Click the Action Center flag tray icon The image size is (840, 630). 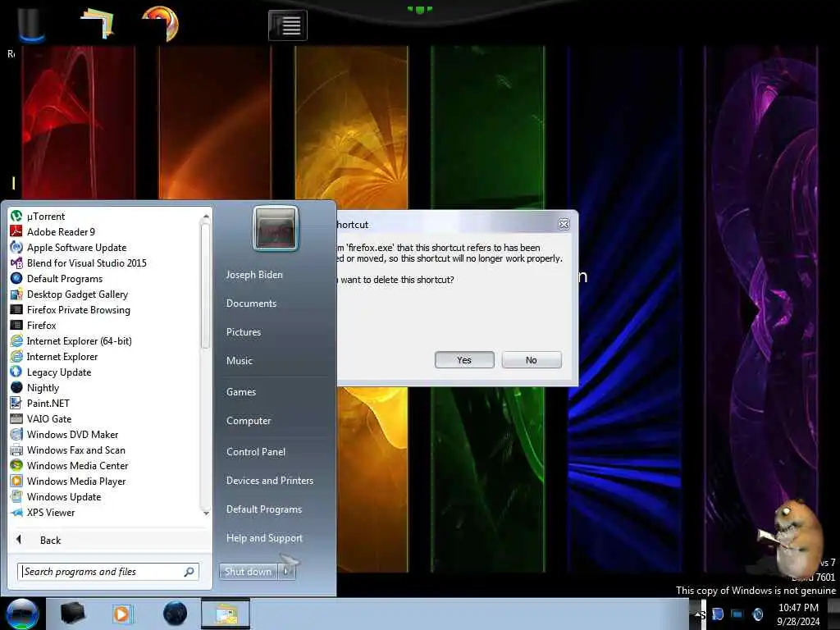(x=717, y=614)
